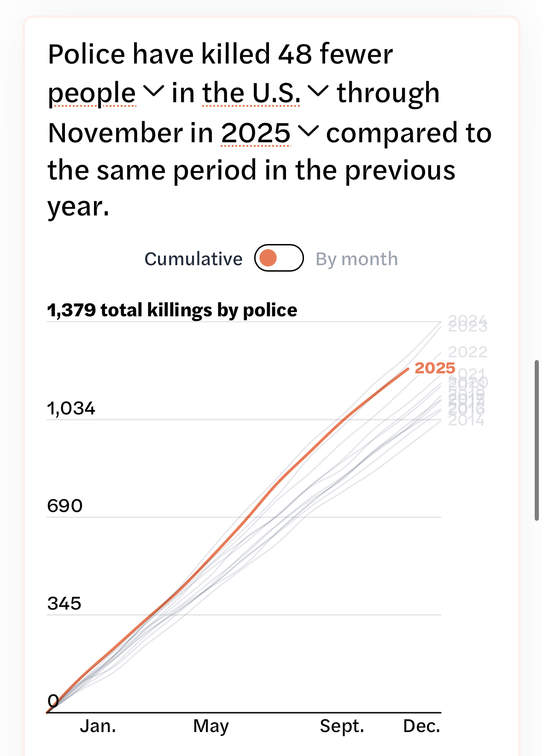Click the orange toggle knob
543x756 pixels.
click(268, 258)
